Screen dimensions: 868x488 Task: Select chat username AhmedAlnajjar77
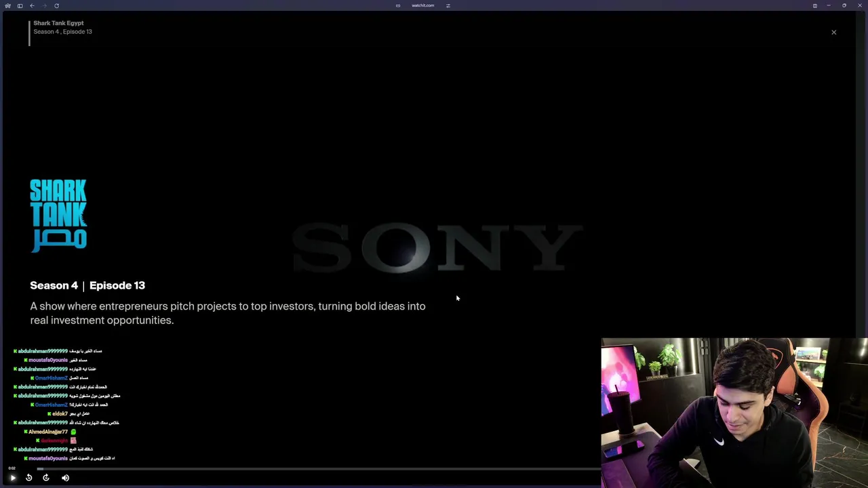pyautogui.click(x=48, y=432)
